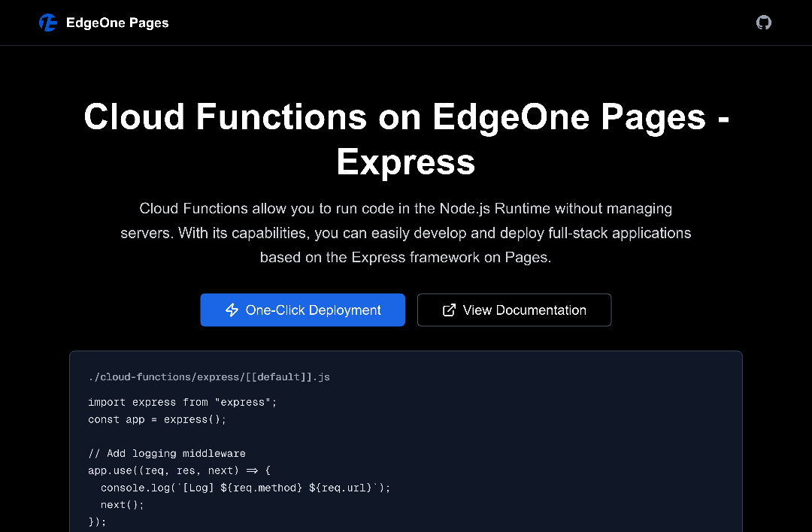Click the closing }); code line
The height and width of the screenshot is (532, 812).
click(97, 521)
